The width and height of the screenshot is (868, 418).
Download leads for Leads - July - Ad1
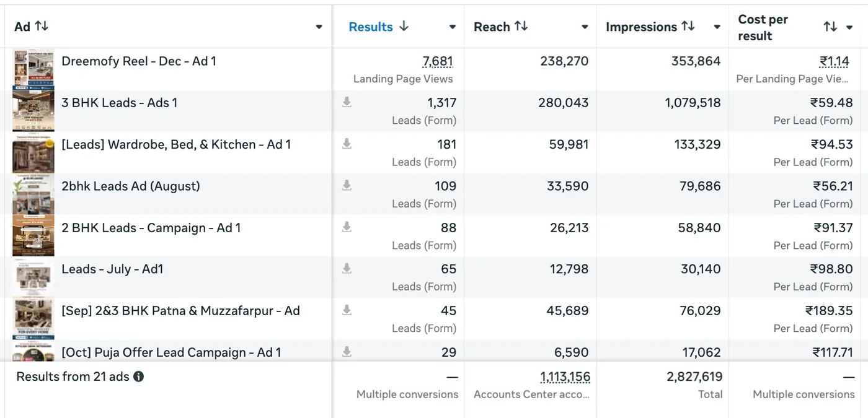pos(347,268)
